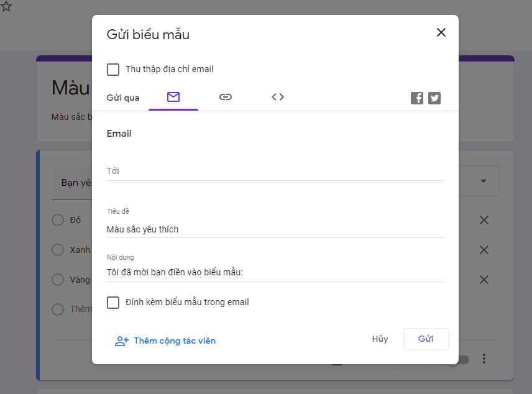The width and height of the screenshot is (532, 394).
Task: Share the form via Twitter icon
Action: [434, 98]
